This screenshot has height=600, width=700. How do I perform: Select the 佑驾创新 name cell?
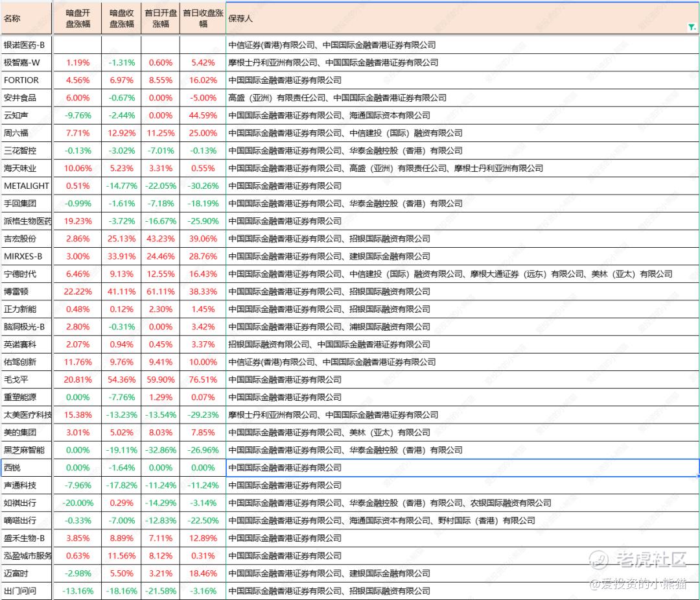point(27,362)
